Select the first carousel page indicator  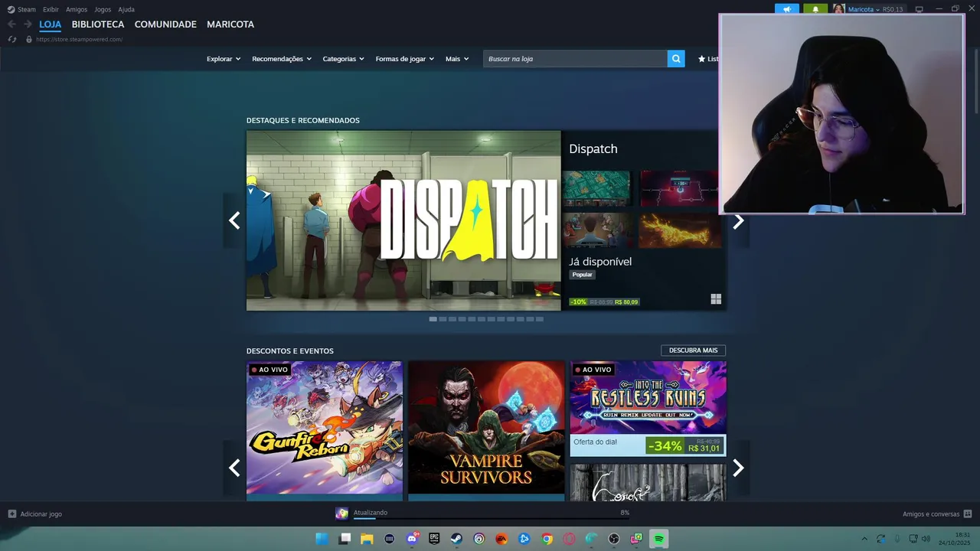click(x=433, y=319)
